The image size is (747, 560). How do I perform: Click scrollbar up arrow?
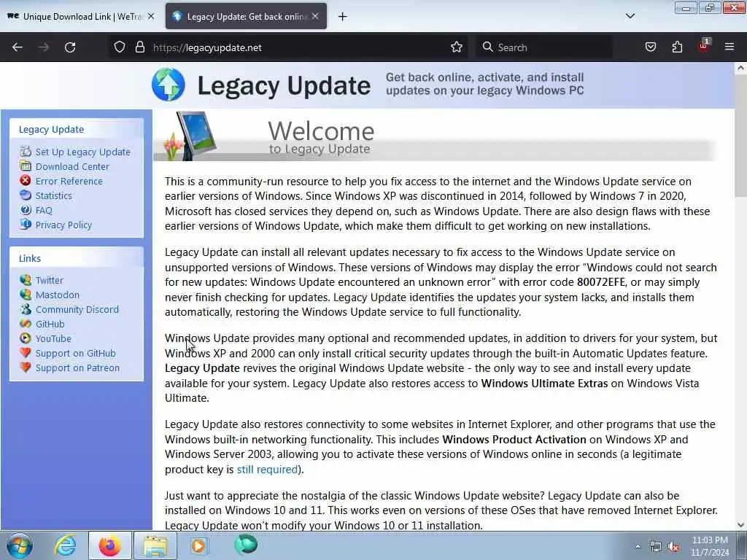click(740, 68)
